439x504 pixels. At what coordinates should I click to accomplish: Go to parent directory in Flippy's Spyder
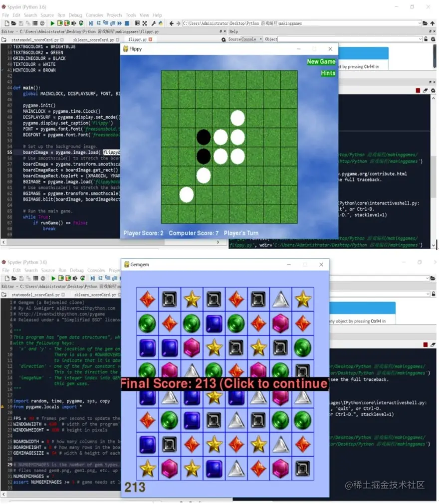click(x=433, y=23)
